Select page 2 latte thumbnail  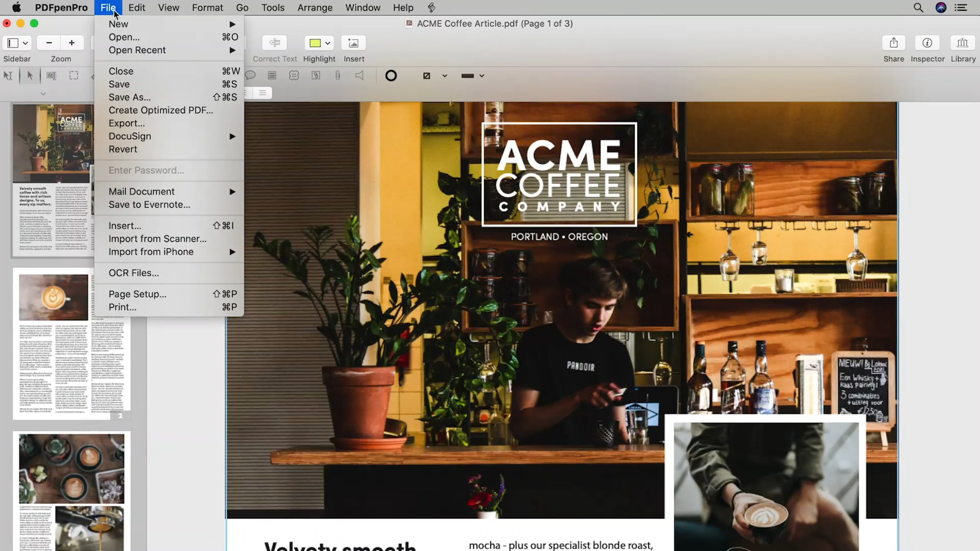point(71,344)
